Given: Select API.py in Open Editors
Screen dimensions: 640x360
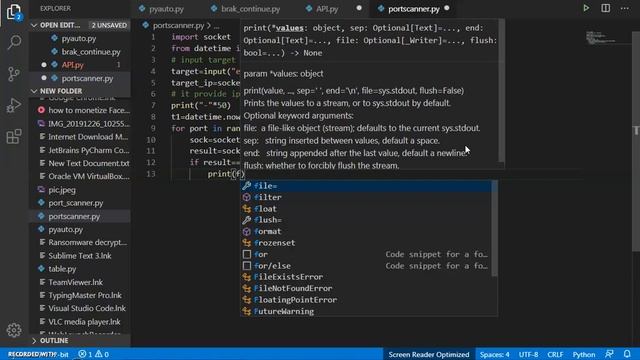Looking at the screenshot, I should click(x=80, y=65).
